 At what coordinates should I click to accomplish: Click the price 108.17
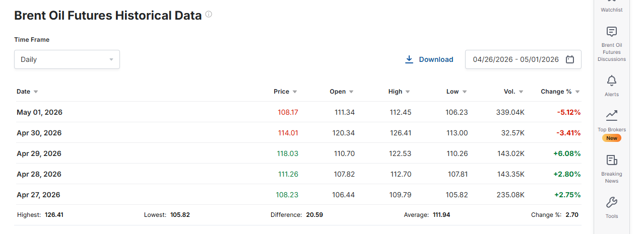click(x=288, y=112)
